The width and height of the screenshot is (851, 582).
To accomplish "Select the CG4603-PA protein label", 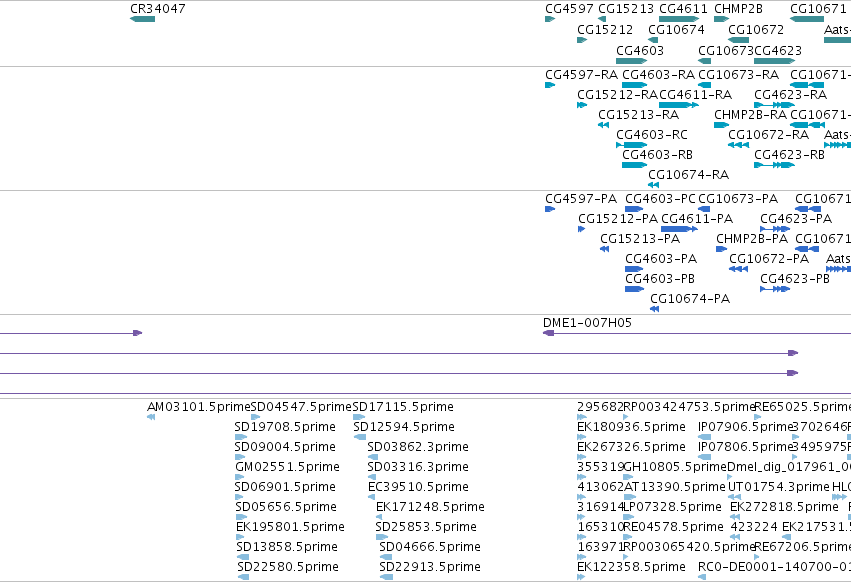I will click(661, 259).
